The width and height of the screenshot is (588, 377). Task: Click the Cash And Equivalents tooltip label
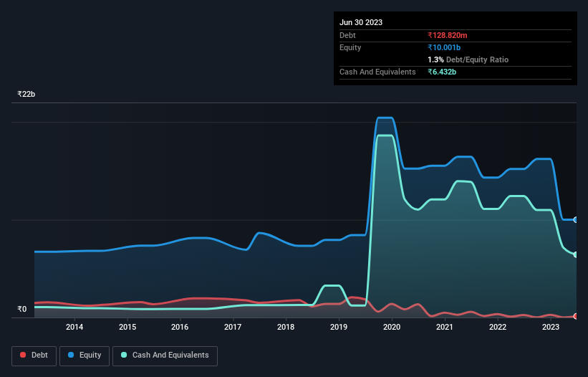pyautogui.click(x=377, y=72)
